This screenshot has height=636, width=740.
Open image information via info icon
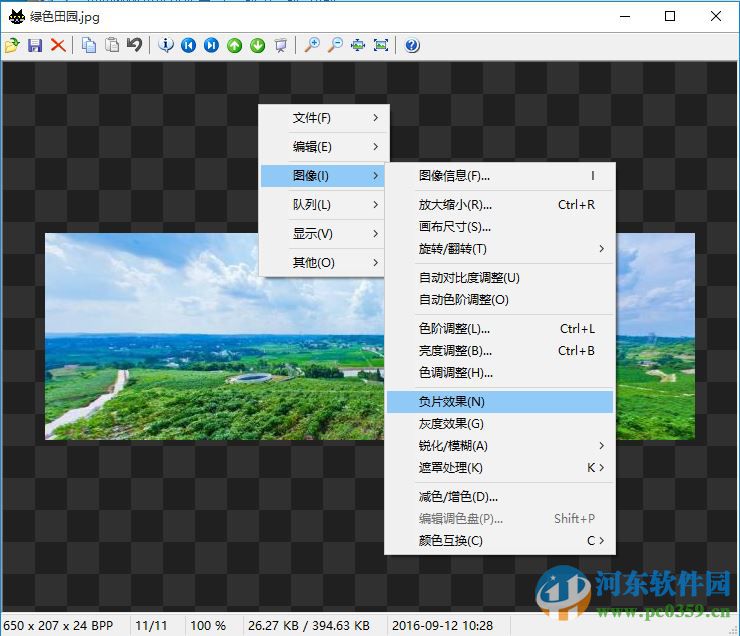point(166,45)
